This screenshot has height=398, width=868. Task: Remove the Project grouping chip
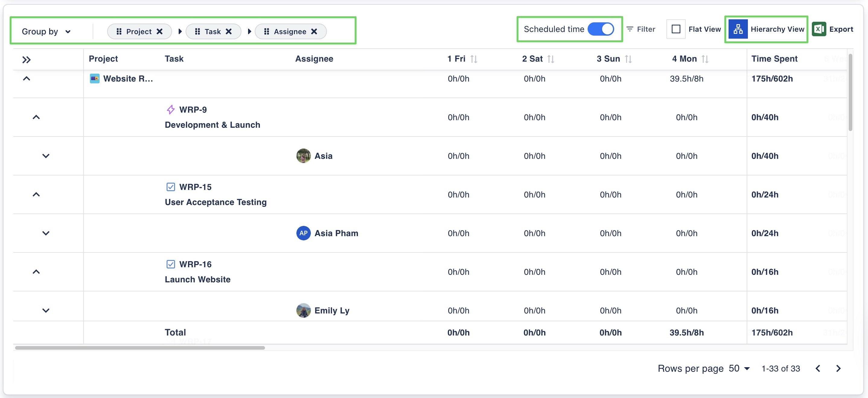pos(160,31)
